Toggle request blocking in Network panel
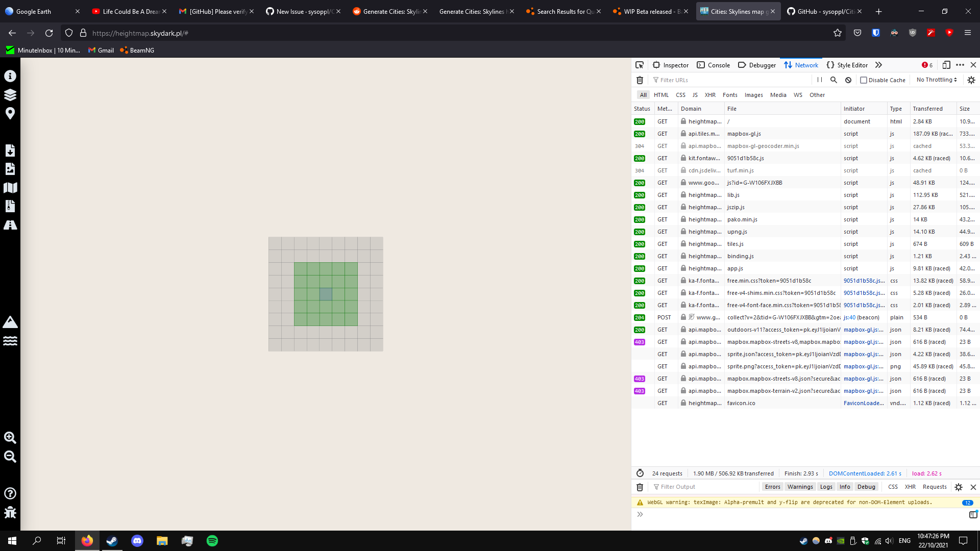Viewport: 980px width, 551px height. [848, 80]
